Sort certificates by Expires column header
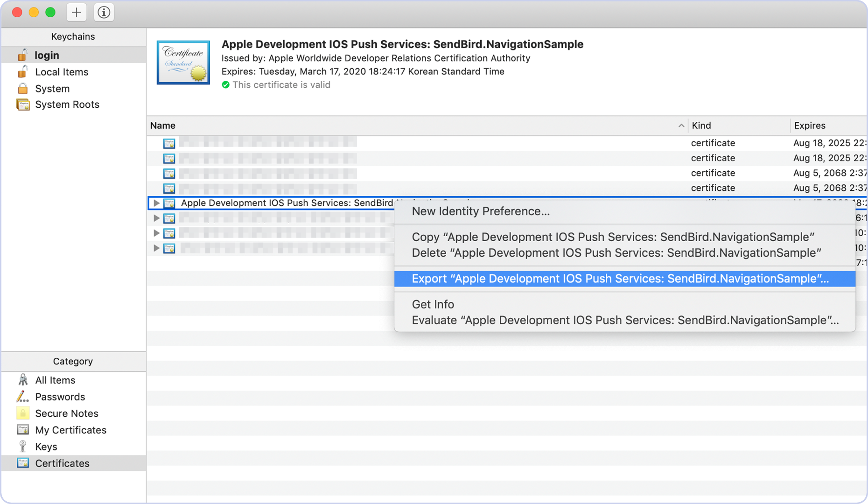This screenshot has width=868, height=504. coord(810,126)
